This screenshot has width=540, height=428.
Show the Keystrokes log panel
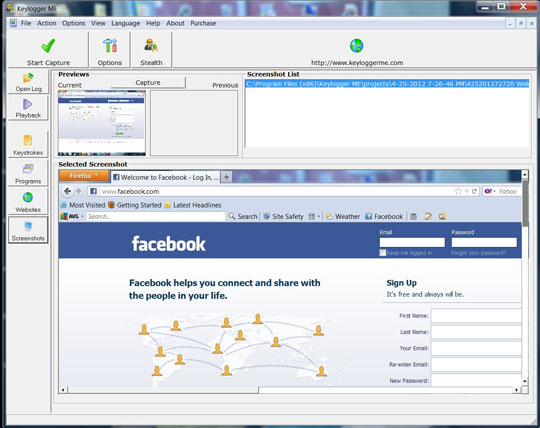click(28, 145)
